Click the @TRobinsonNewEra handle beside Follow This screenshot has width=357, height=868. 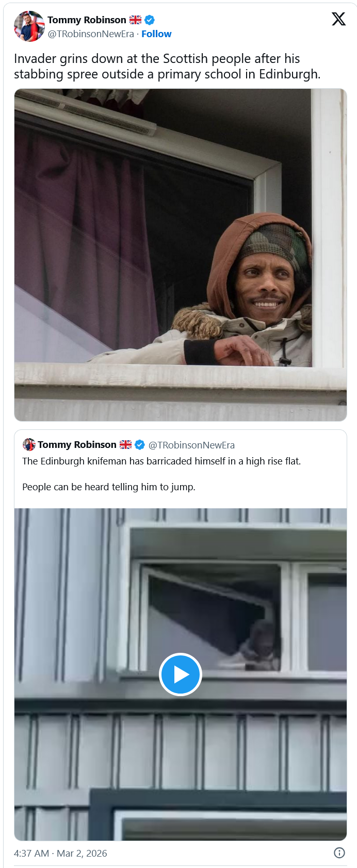coord(91,34)
